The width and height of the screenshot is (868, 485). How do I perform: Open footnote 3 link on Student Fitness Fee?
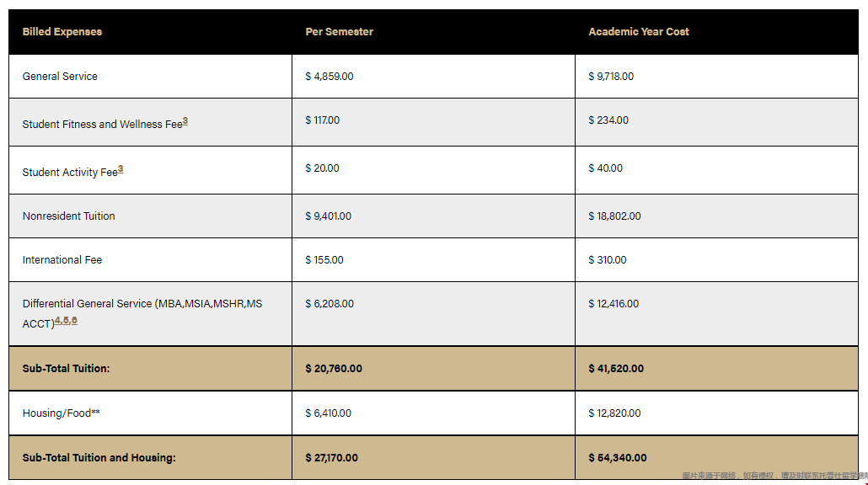(185, 121)
